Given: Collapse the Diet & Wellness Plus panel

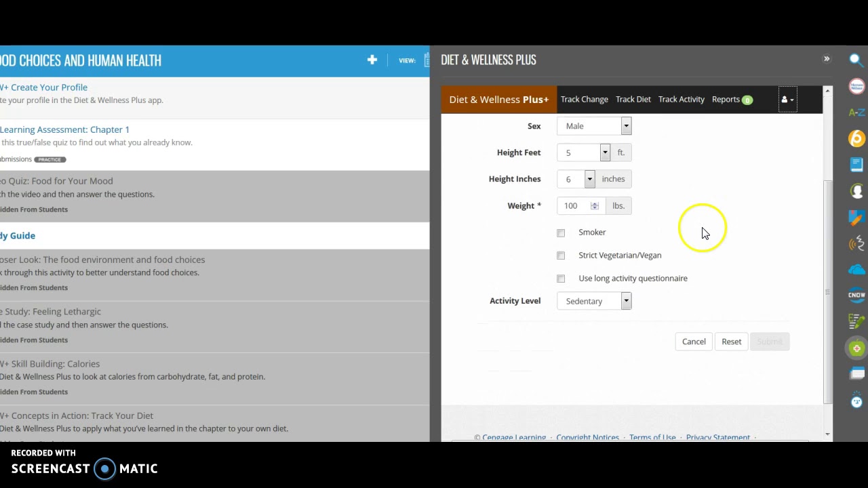Looking at the screenshot, I should coord(827,59).
